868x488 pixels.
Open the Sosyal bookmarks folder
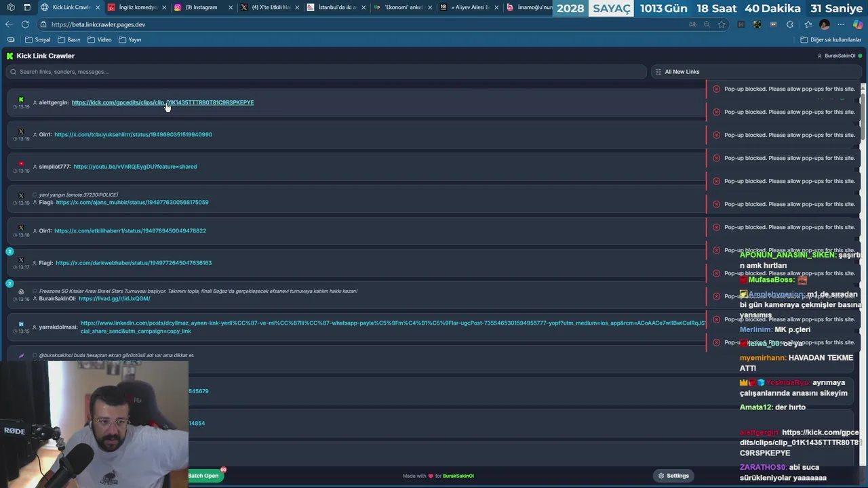click(38, 40)
